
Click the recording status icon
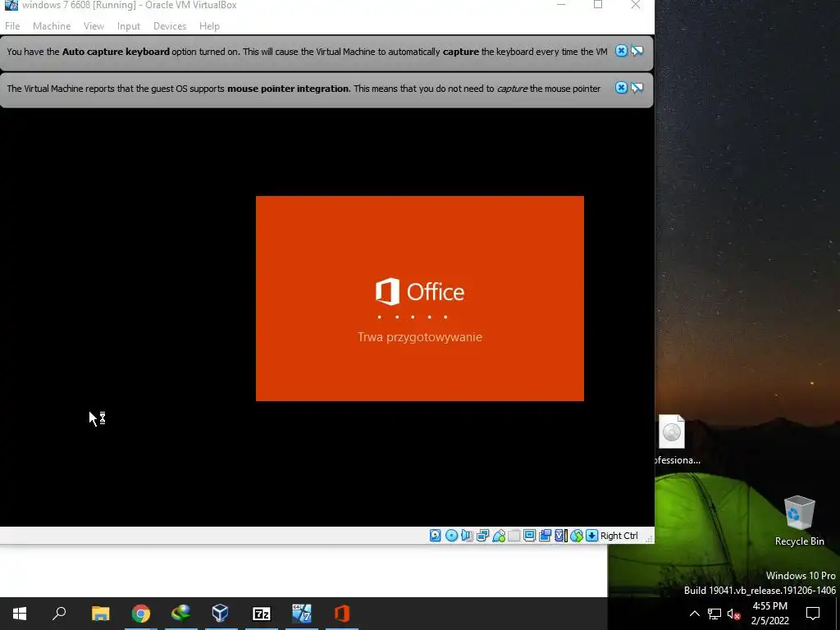point(546,535)
